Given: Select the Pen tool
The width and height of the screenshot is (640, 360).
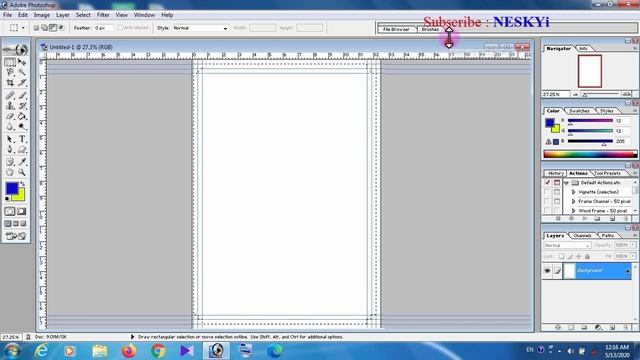Looking at the screenshot, I should click(10, 149).
